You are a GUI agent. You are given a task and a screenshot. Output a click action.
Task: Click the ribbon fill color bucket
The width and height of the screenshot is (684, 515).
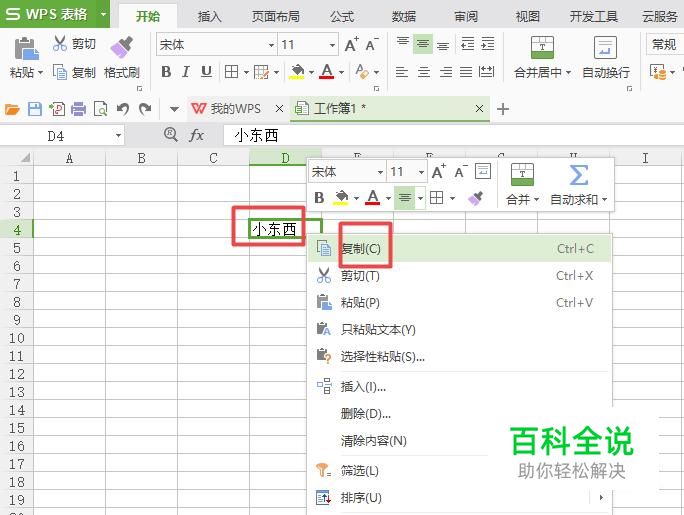[297, 72]
